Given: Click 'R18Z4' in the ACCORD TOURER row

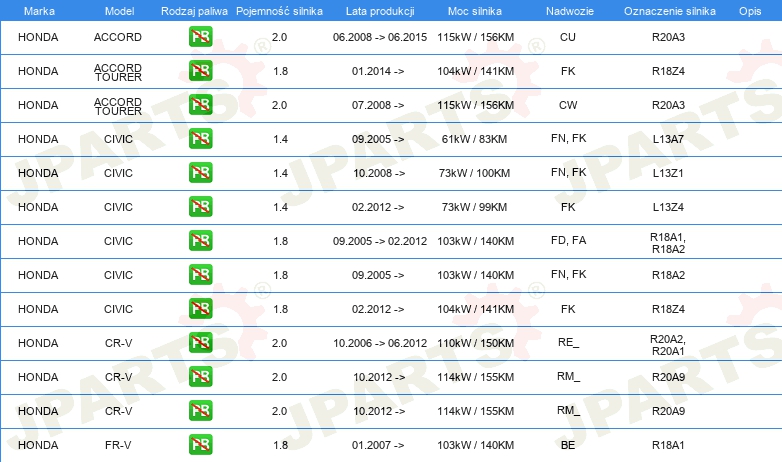Looking at the screenshot, I should (668, 71).
